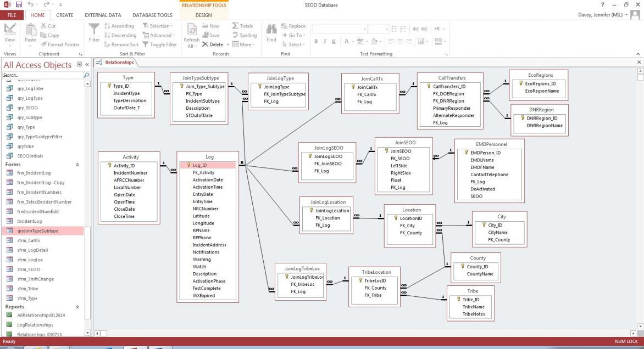Viewport: 644px width, 349px height.
Task: Select the Format Painter tool
Action: tap(60, 44)
